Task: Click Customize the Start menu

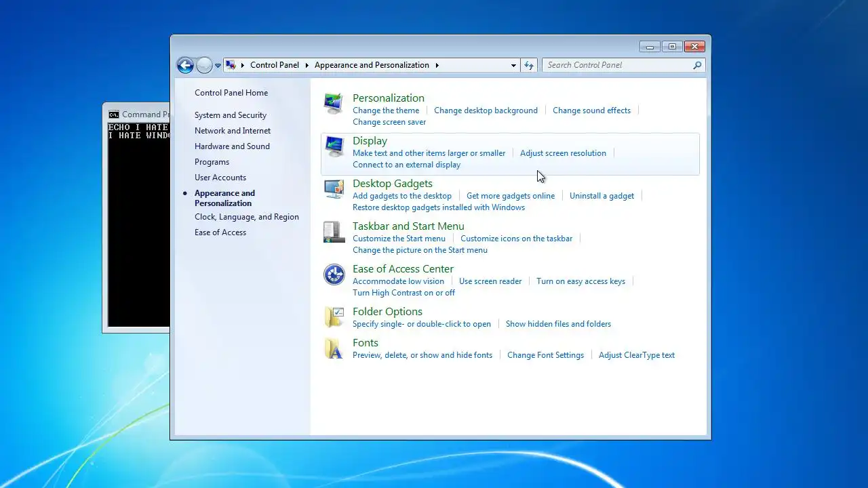Action: pyautogui.click(x=399, y=239)
